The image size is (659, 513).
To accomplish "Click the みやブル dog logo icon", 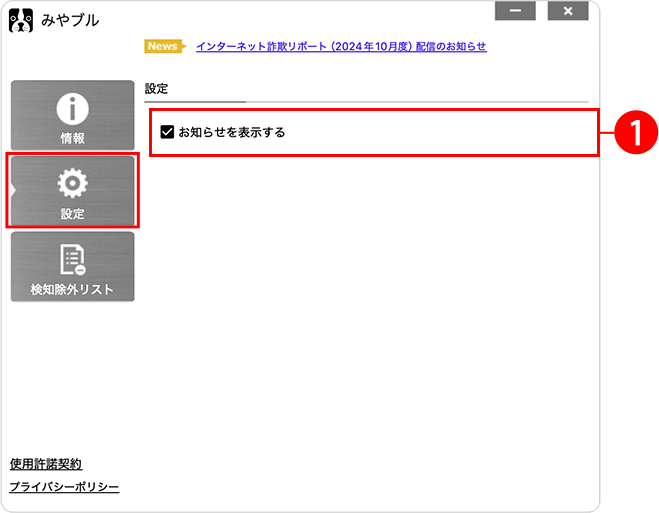I will pos(21,20).
